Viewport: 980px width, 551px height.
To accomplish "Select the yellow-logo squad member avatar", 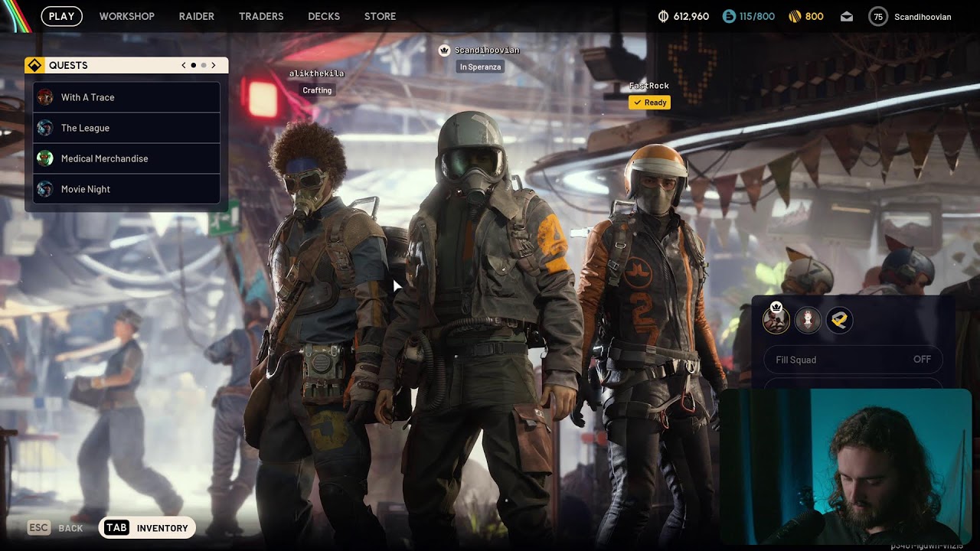I will pyautogui.click(x=839, y=320).
